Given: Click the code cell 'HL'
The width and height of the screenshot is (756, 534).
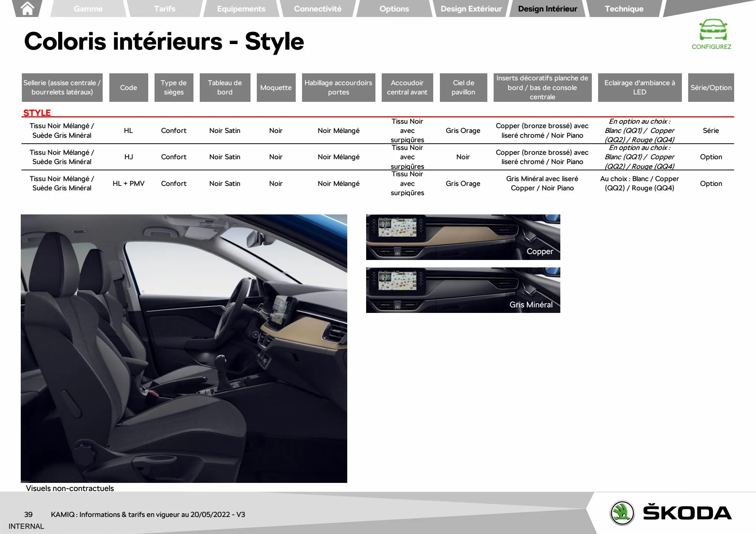Looking at the screenshot, I should 128,130.
